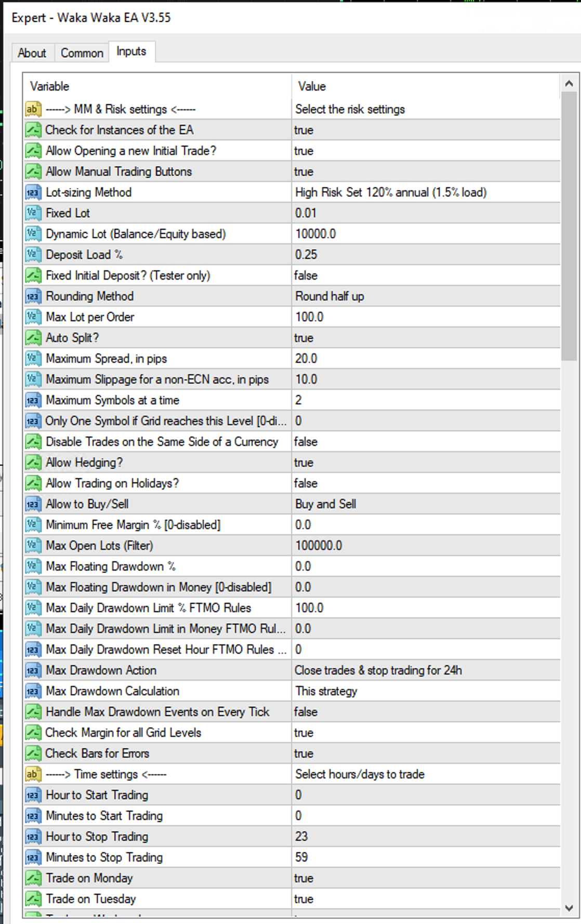The height and width of the screenshot is (924, 581).
Task: Click the icon beside Deposit Load %
Action: (x=33, y=255)
